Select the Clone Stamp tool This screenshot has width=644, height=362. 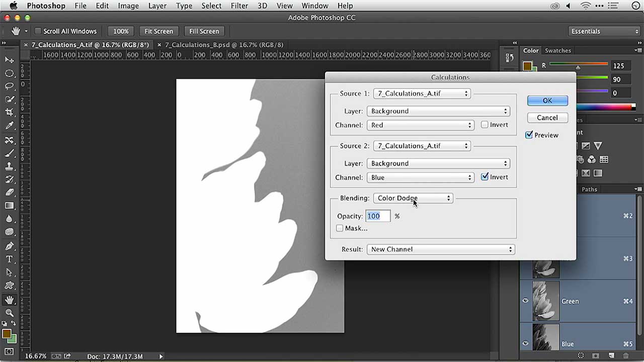point(10,166)
